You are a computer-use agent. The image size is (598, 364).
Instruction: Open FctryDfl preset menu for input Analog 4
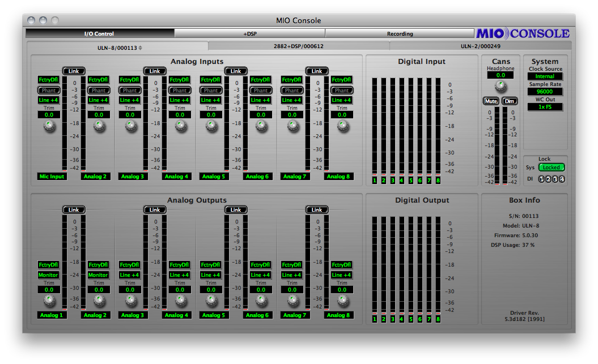[x=179, y=80]
